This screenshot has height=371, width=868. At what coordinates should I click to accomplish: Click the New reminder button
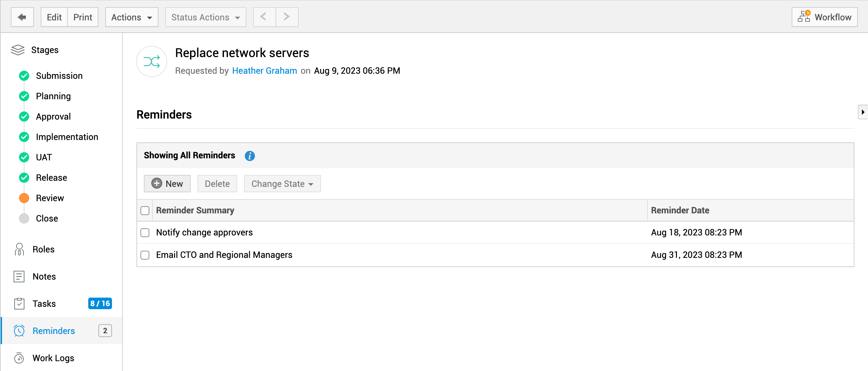tap(167, 184)
